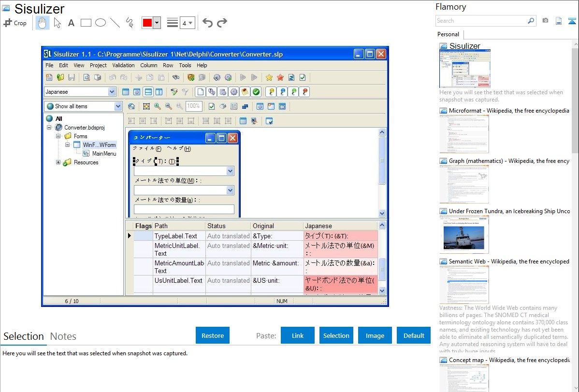Click the home icon above form preview
The image size is (579, 392).
coord(131,106)
